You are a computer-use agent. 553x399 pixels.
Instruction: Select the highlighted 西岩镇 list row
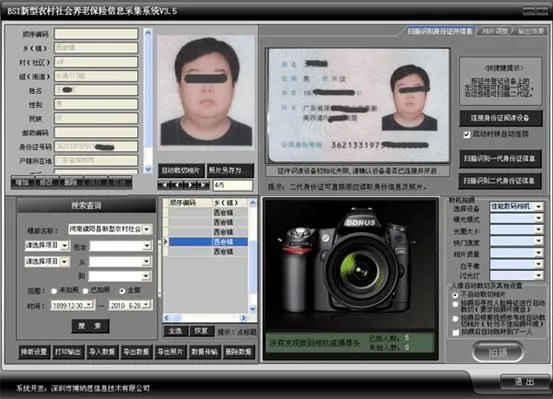click(x=208, y=242)
